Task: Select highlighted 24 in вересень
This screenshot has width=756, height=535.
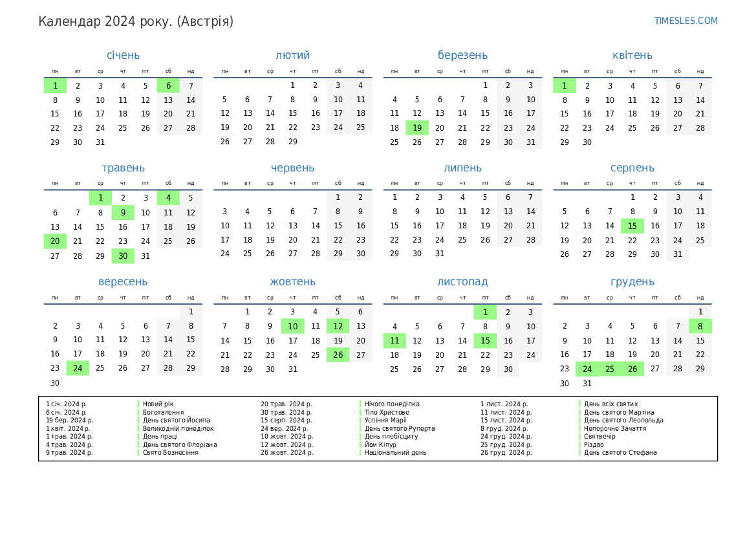Action: click(78, 368)
